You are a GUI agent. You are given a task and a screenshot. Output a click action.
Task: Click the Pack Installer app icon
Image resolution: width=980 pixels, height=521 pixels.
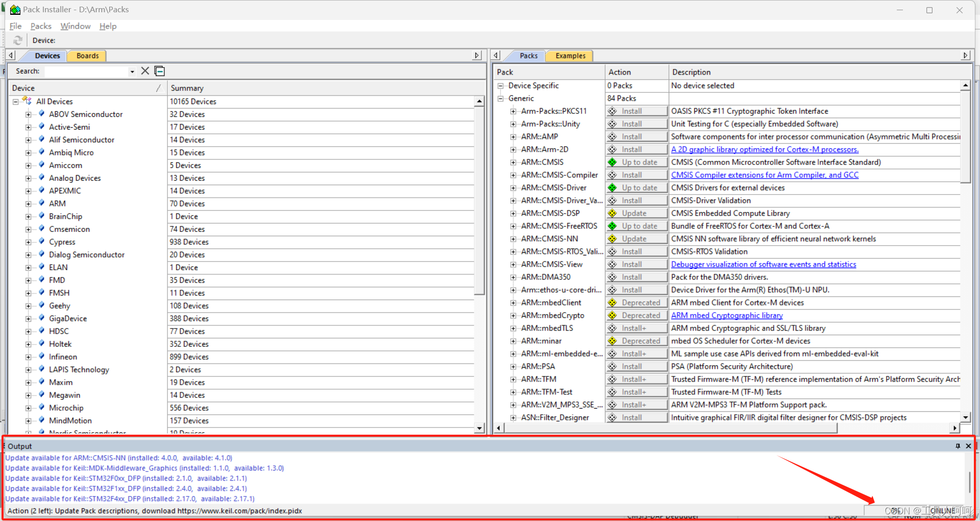pos(15,9)
